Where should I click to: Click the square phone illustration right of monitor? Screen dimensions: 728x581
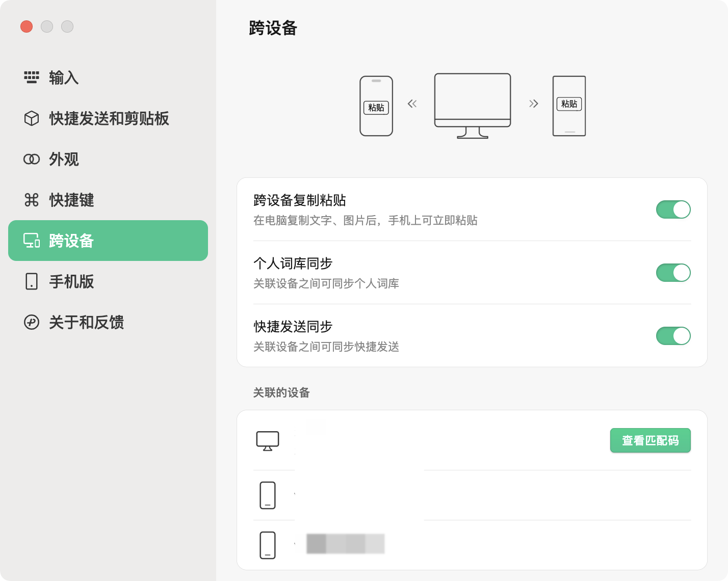tap(569, 106)
